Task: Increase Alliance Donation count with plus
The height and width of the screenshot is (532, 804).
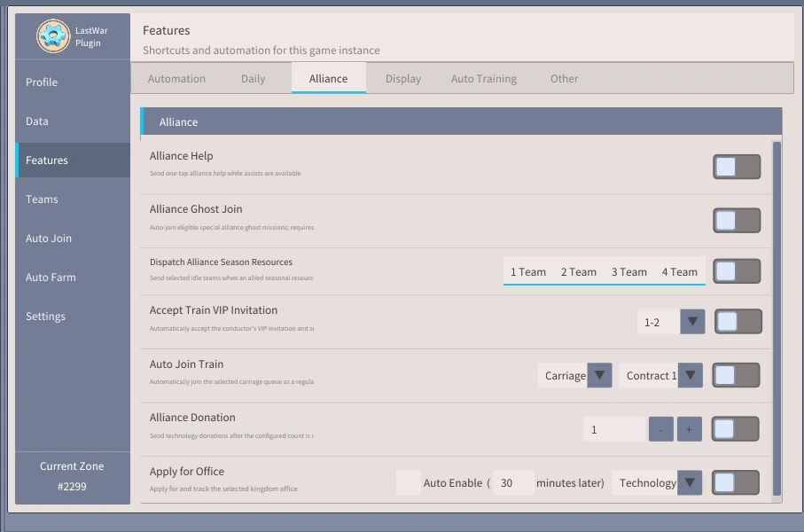Action: coord(689,429)
